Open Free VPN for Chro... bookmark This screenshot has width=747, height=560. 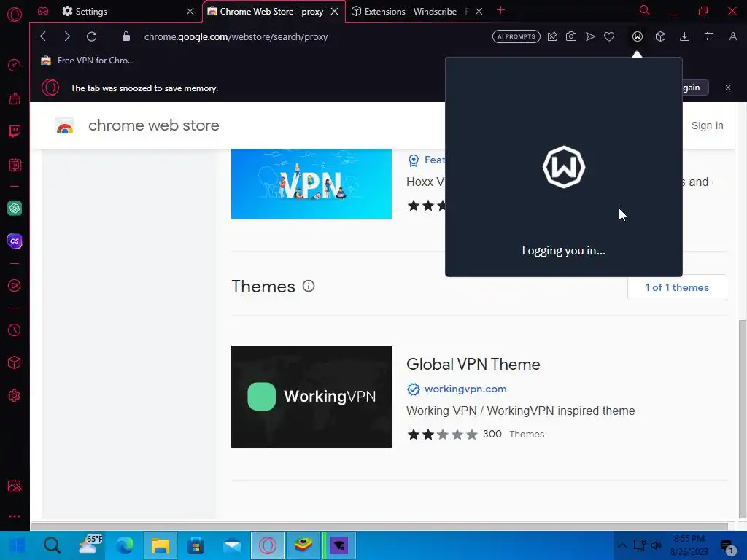coord(88,61)
